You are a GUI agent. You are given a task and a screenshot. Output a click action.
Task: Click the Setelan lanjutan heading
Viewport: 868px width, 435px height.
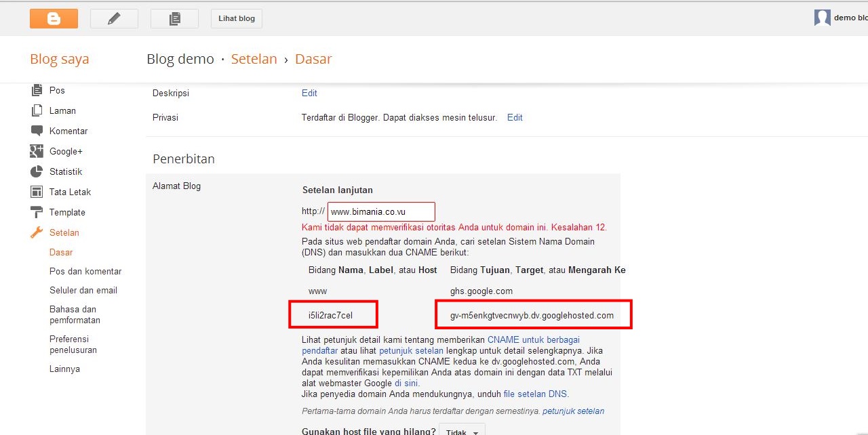click(x=338, y=190)
